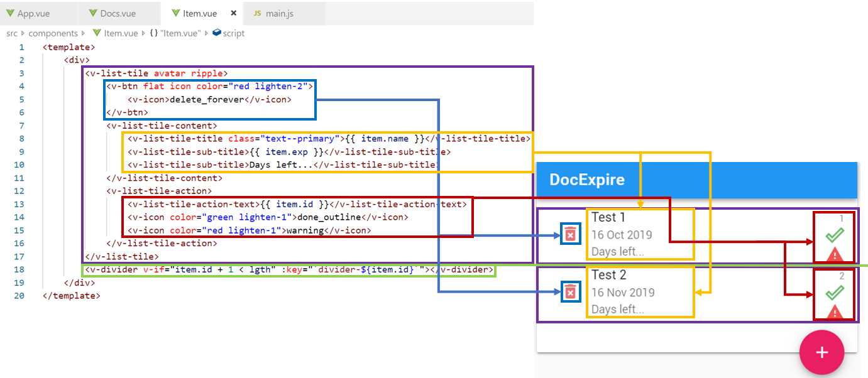868x378 pixels.
Task: Switch to the main.js tab
Action: click(280, 12)
